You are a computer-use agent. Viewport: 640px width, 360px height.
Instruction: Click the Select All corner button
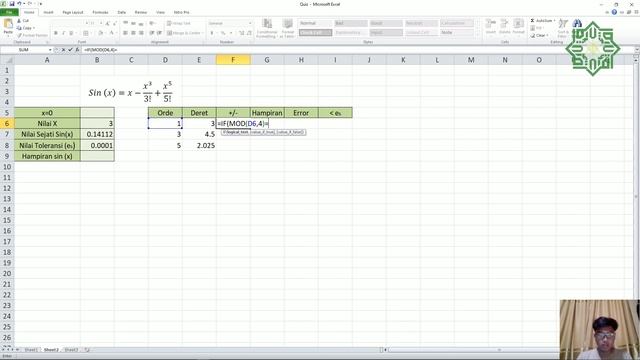point(7,60)
